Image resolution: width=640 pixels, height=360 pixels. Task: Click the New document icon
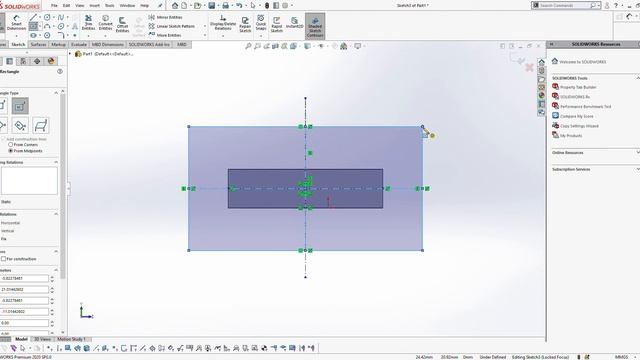coord(184,5)
